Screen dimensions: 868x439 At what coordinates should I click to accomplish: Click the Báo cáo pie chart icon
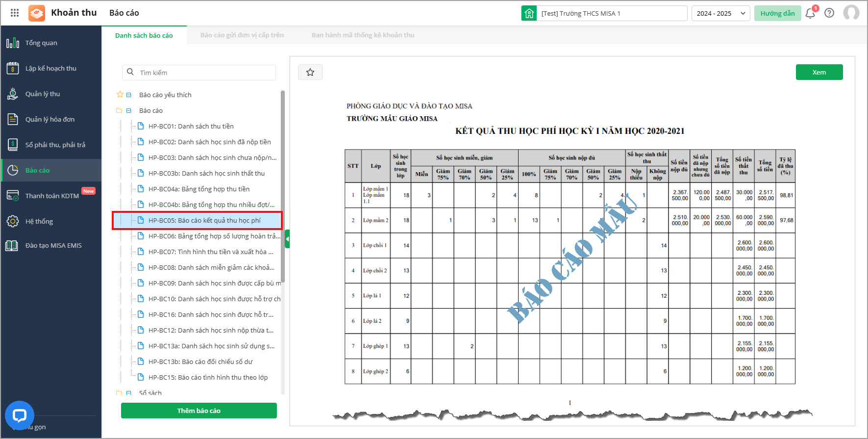pyautogui.click(x=13, y=170)
